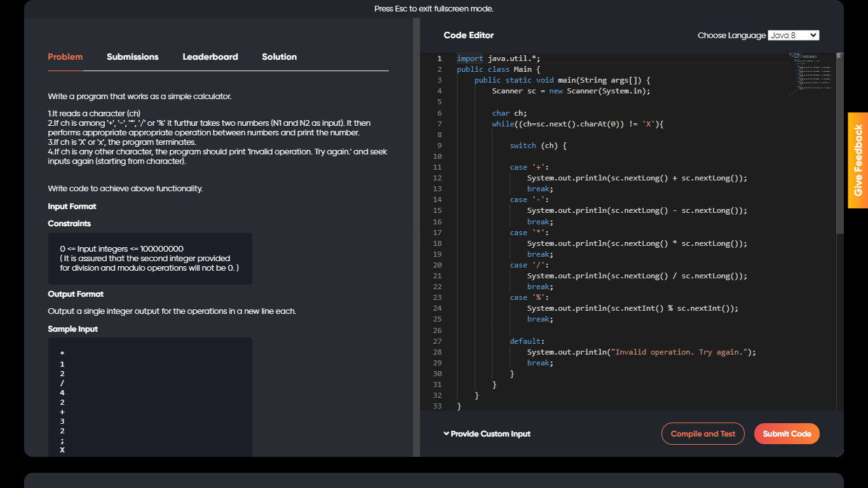Click the divider handle between problem and editor
Viewport: 868px width, 488px height.
coord(416,238)
